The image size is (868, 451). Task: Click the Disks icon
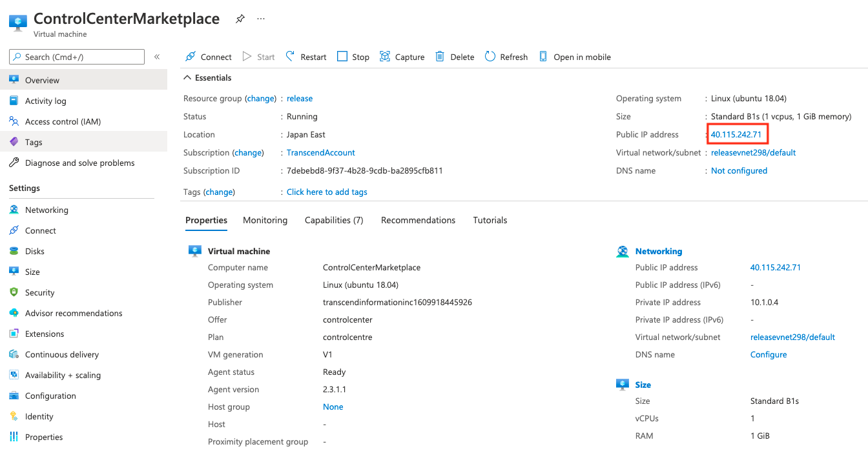(14, 251)
